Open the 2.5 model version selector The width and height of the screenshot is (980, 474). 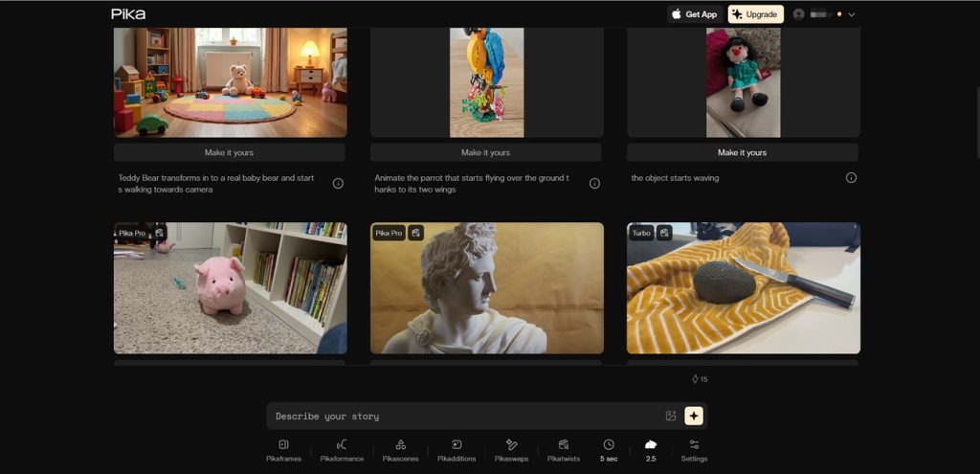tap(651, 449)
